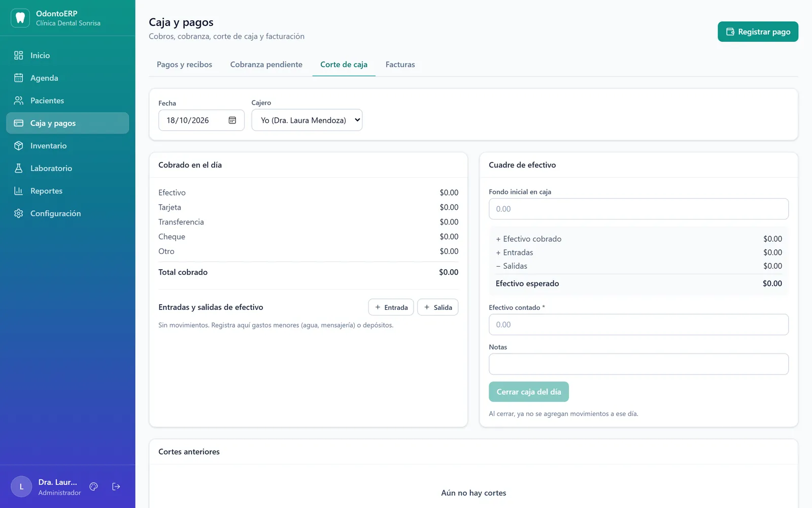Click the Dra. Laur... user name
The width and height of the screenshot is (812, 508).
[58, 482]
